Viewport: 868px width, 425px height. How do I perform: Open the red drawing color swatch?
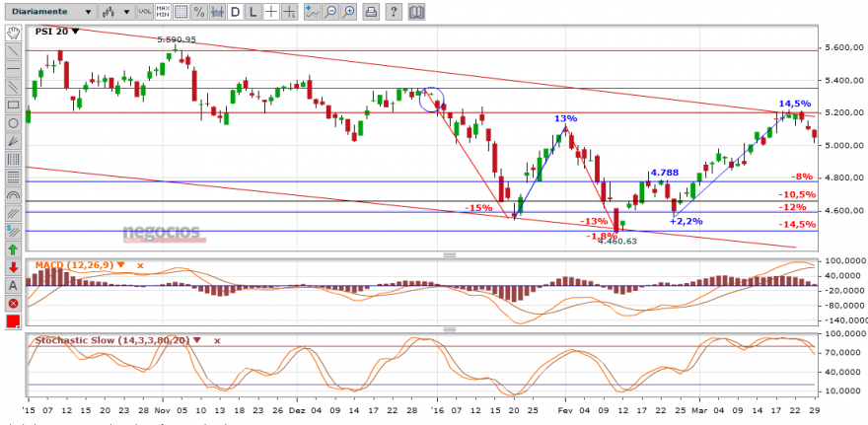pyautogui.click(x=13, y=320)
